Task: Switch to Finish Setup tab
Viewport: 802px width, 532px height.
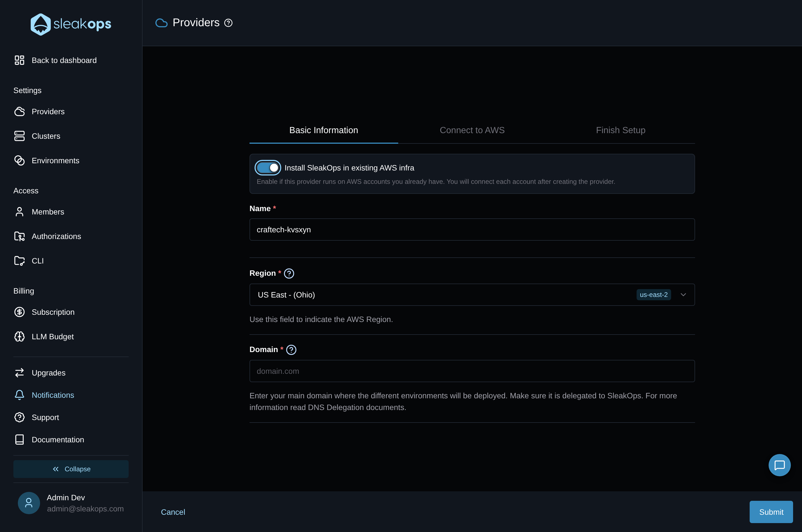Action: [620, 130]
